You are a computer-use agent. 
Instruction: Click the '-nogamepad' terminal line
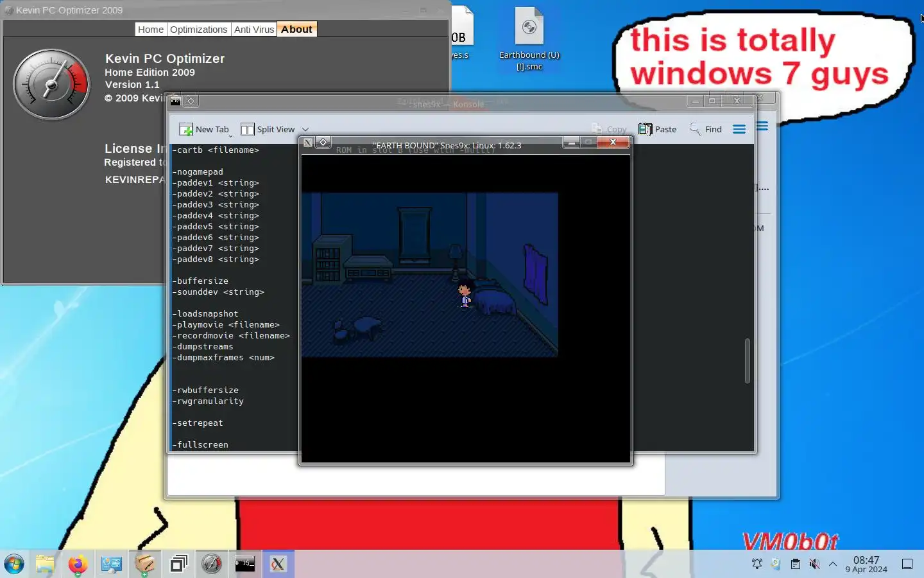(x=198, y=171)
